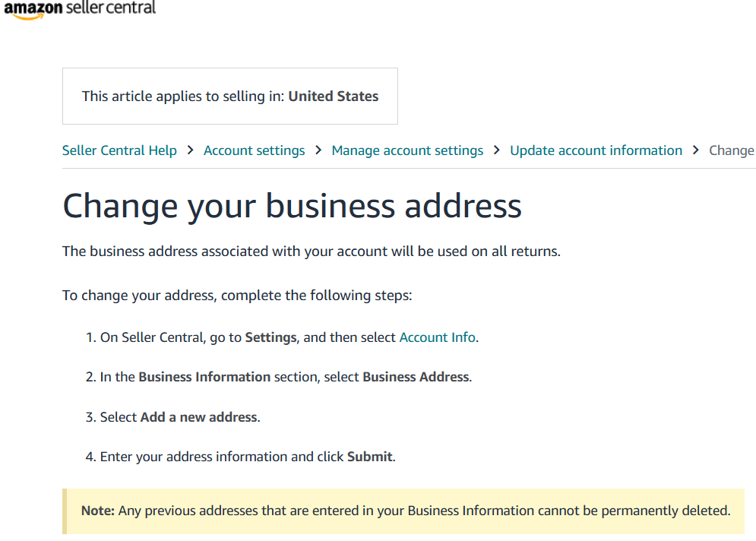Open the Account Info link
The width and height of the screenshot is (756, 541).
click(438, 337)
